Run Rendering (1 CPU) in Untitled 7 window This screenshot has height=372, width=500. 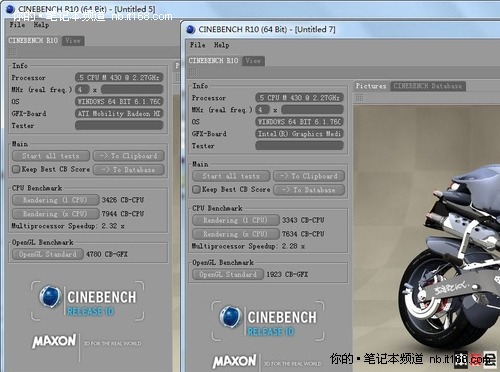(x=236, y=220)
